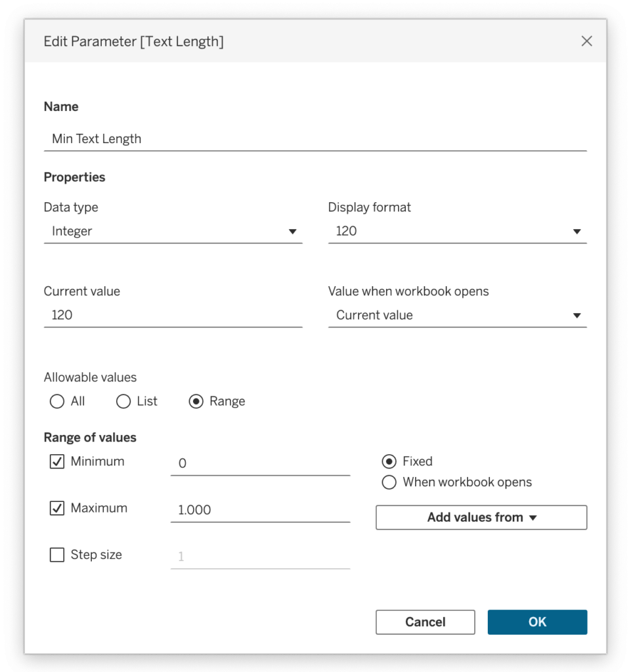
Task: Select the When workbook opens range option
Action: click(389, 482)
